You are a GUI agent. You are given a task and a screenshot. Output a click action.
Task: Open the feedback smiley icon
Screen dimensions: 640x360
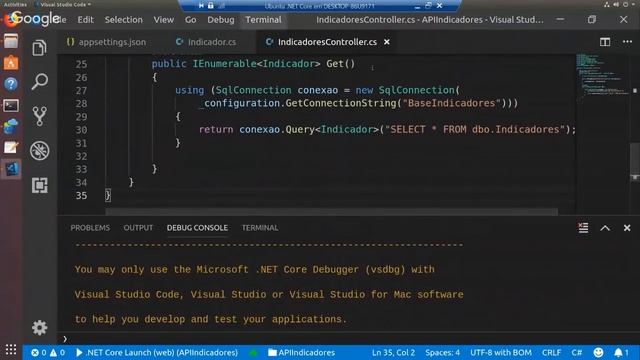point(598,353)
